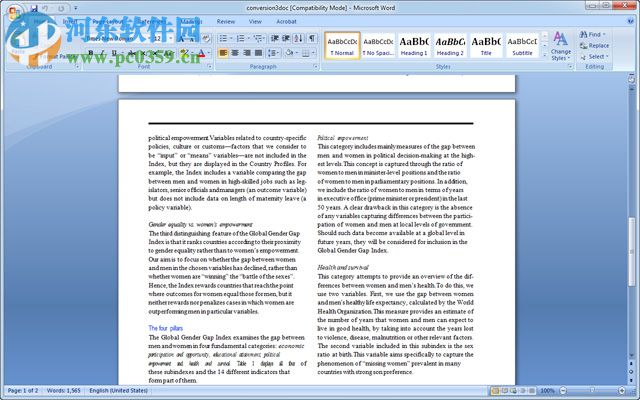Screen dimensions: 640x400
Task: Open the Styles pane dialog launcher
Action: pyautogui.click(x=570, y=67)
